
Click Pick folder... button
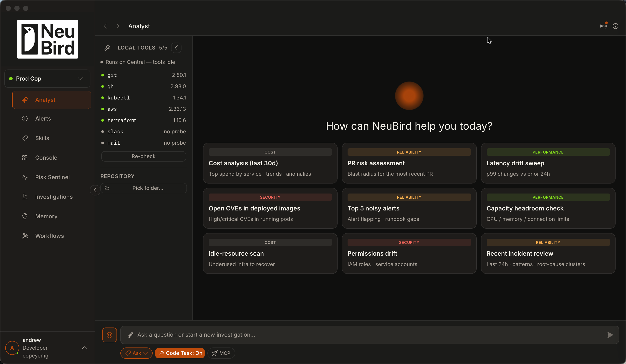pos(143,188)
